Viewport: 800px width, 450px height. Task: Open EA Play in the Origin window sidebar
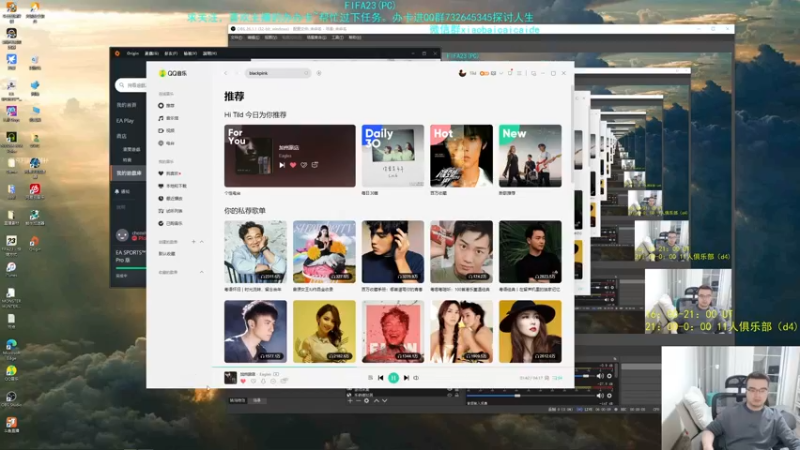click(125, 121)
